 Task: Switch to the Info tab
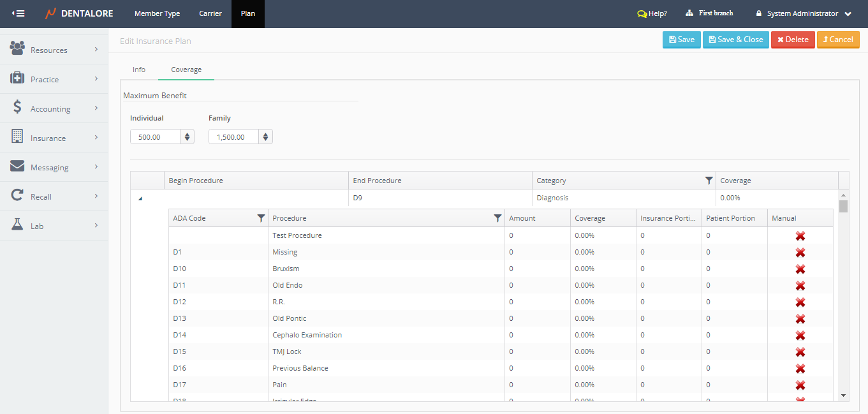click(139, 70)
